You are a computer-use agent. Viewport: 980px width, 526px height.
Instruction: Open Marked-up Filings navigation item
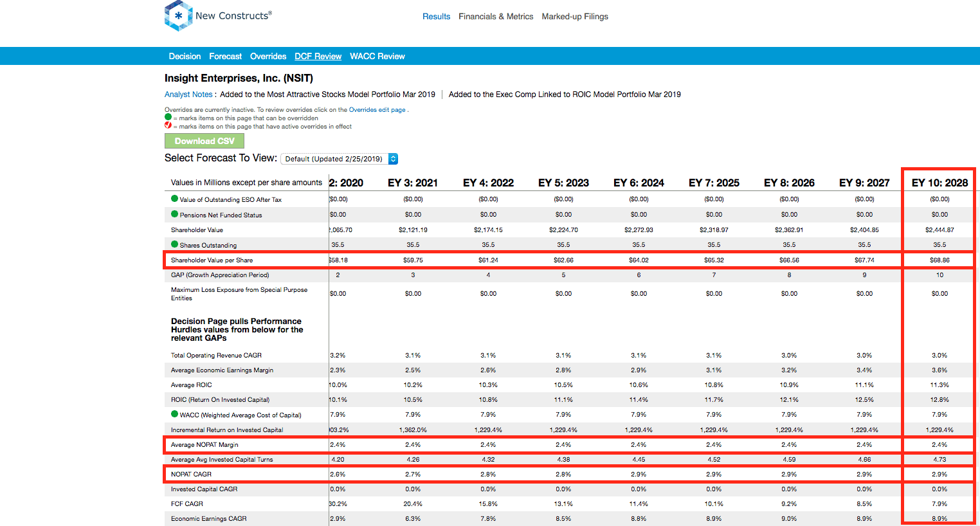click(575, 17)
